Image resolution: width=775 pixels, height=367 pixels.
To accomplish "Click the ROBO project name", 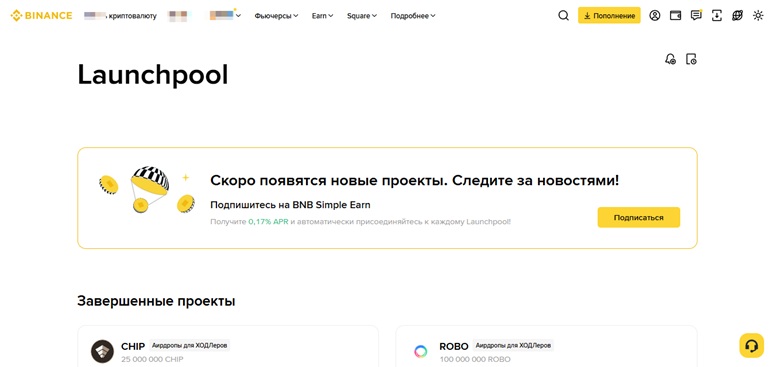I will click(x=454, y=347).
